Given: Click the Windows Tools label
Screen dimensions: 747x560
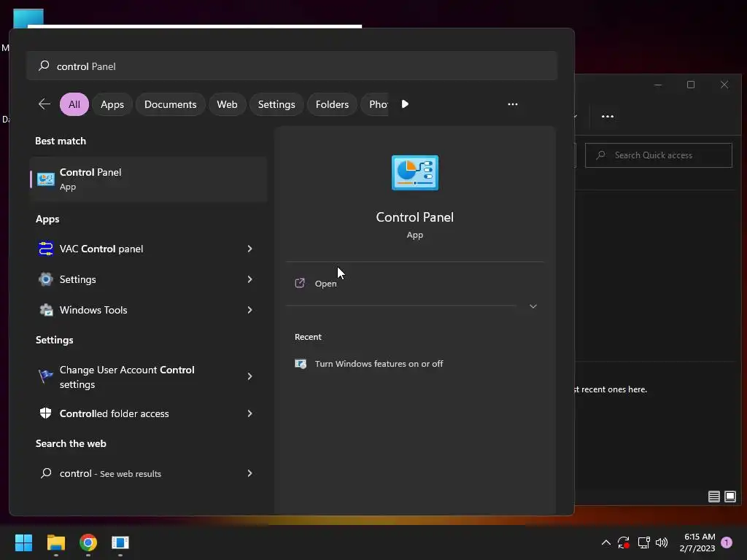Looking at the screenshot, I should (93, 310).
